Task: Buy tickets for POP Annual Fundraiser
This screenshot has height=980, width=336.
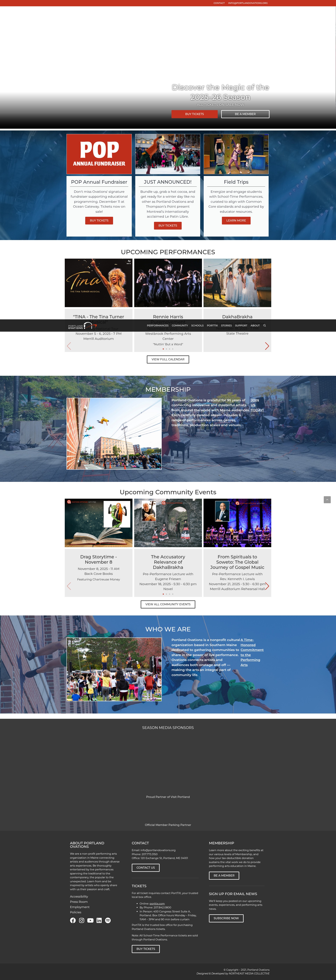Action: (x=99, y=221)
